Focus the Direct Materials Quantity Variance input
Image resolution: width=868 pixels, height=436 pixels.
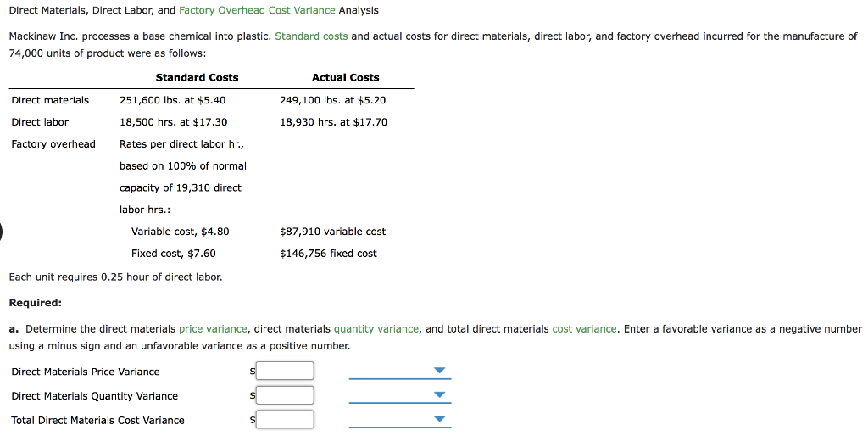coord(285,395)
